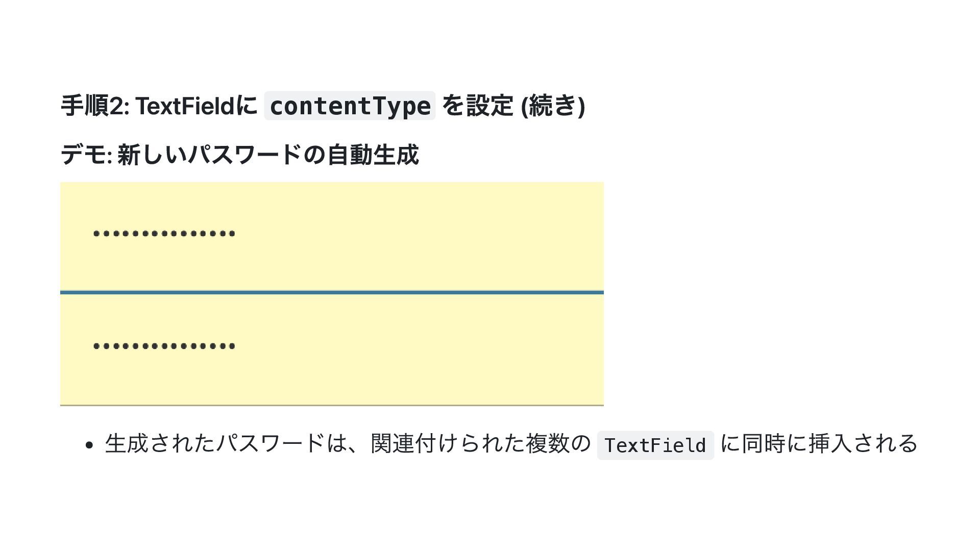
Task: Click the blue underline between password fields
Action: [x=332, y=292]
